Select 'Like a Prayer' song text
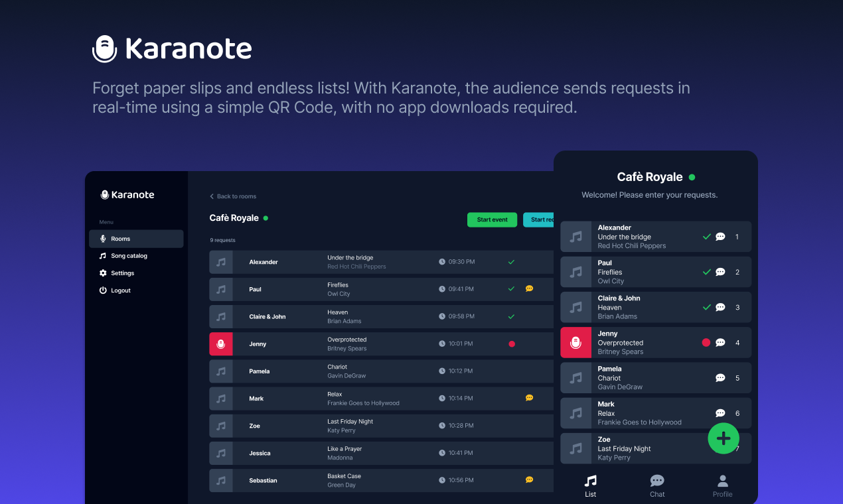This screenshot has height=504, width=843. pyautogui.click(x=345, y=449)
